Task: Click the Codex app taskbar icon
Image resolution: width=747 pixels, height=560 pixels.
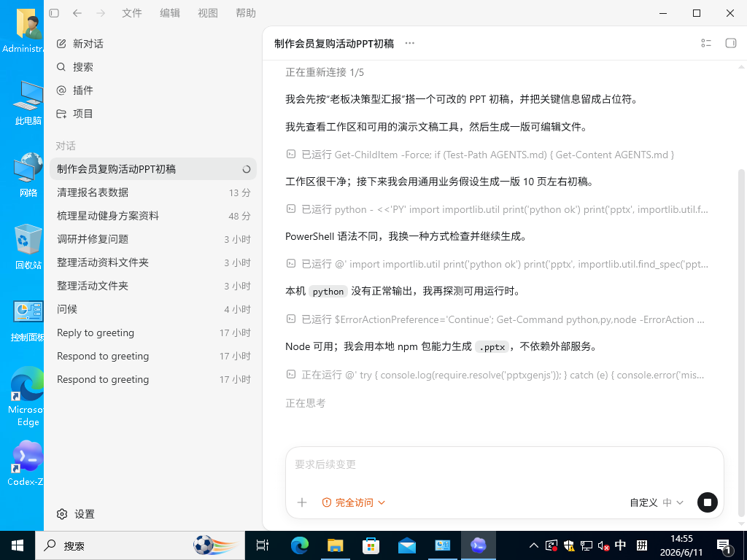Action: (x=479, y=545)
